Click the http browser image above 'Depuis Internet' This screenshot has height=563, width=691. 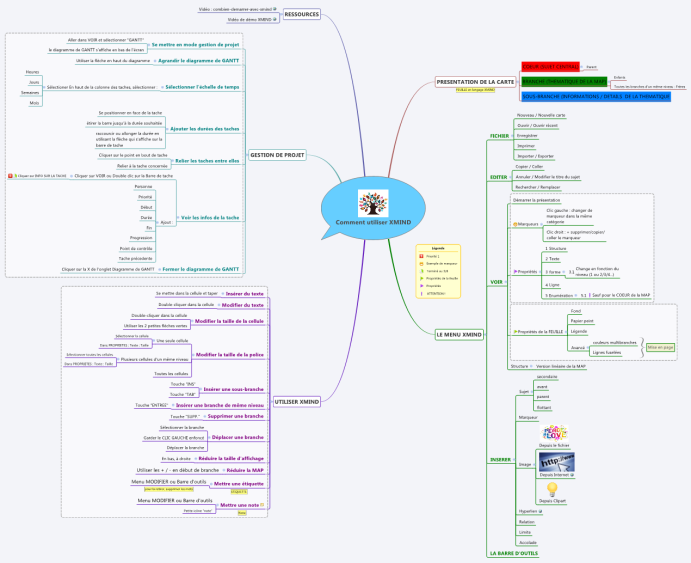pos(557,462)
